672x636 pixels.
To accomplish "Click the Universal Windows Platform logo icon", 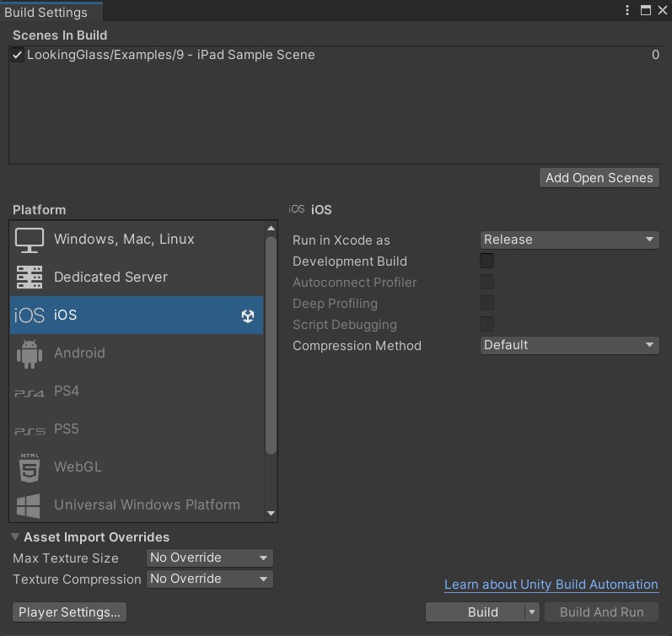I will 30,505.
